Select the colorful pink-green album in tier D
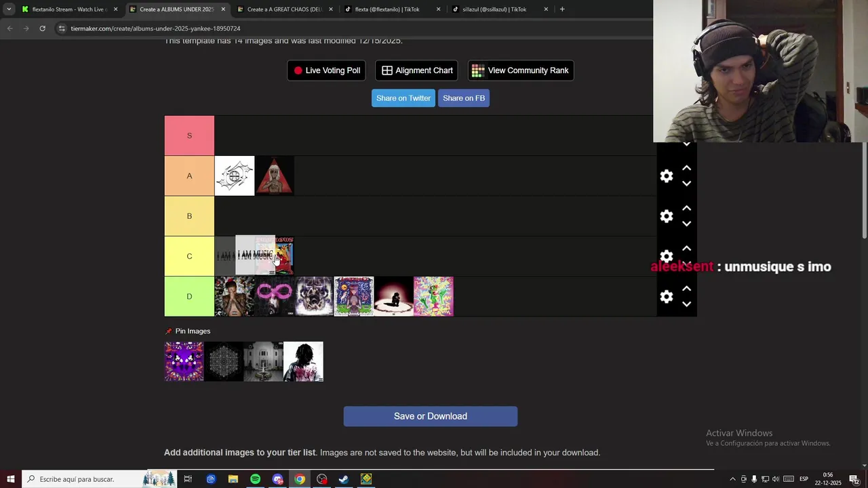 point(434,296)
